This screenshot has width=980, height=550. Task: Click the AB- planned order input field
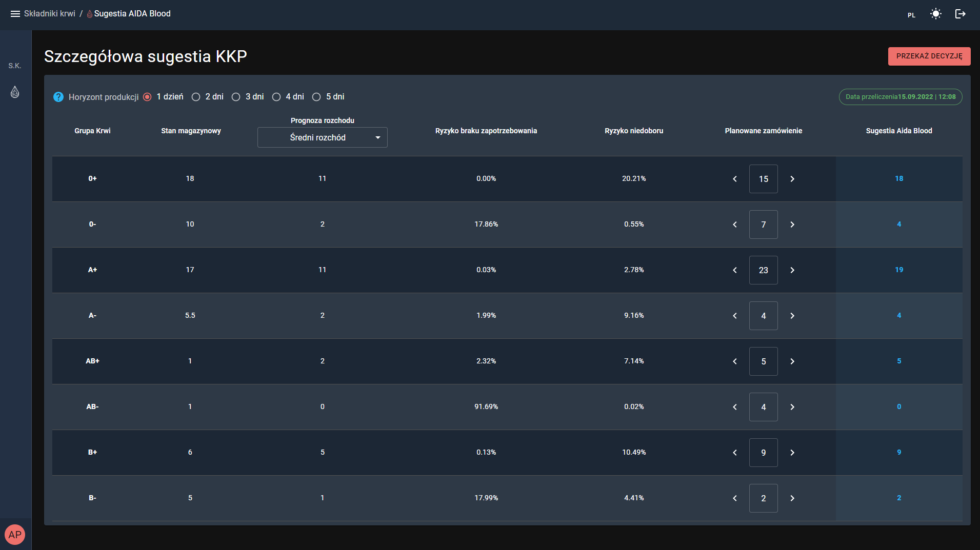click(x=764, y=407)
